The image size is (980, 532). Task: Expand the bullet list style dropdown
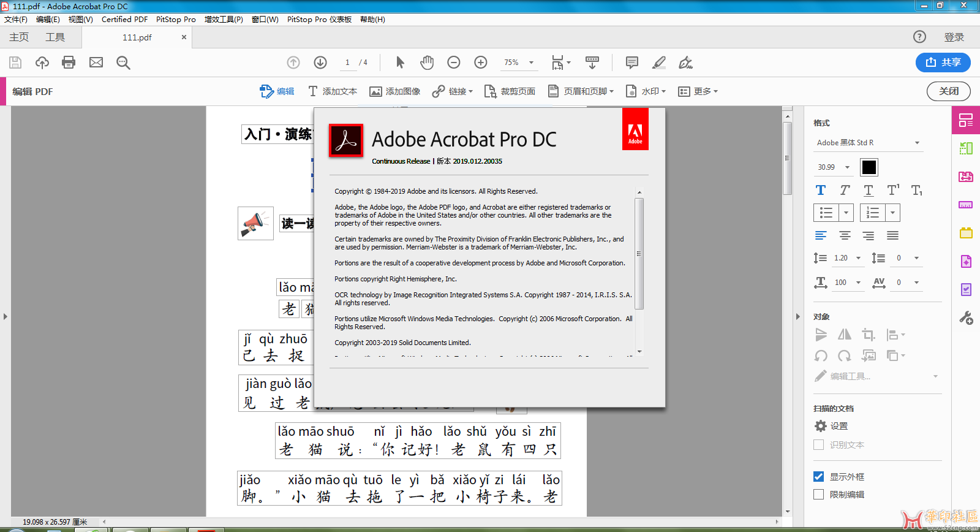846,213
